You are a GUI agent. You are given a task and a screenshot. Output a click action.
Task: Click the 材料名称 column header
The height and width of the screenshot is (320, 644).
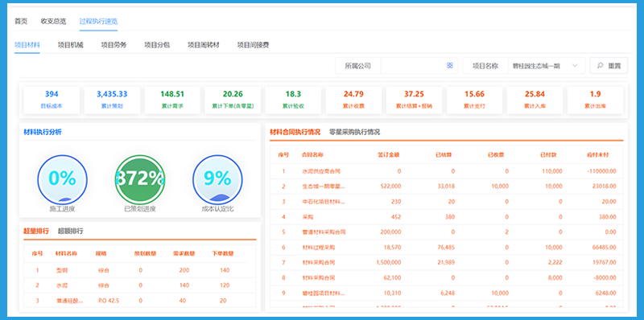point(67,253)
